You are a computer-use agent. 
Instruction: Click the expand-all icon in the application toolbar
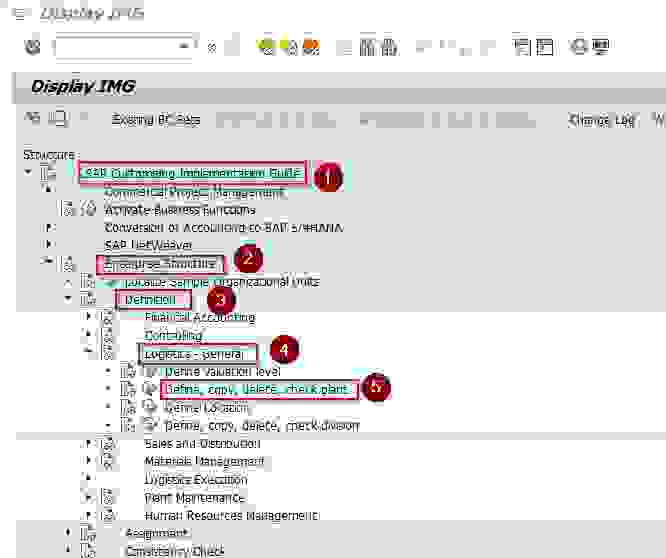pos(33,118)
